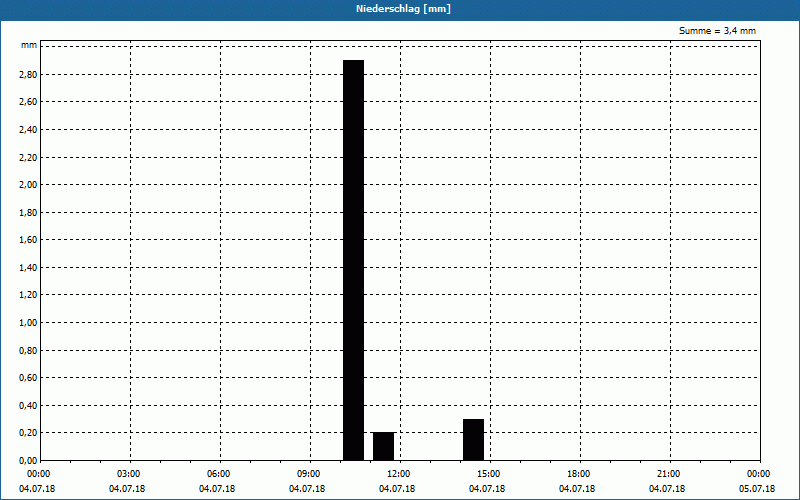Screen dimensions: 800x500
Task: Click the 0,20 mm bar before 12:00
Action: (x=383, y=446)
